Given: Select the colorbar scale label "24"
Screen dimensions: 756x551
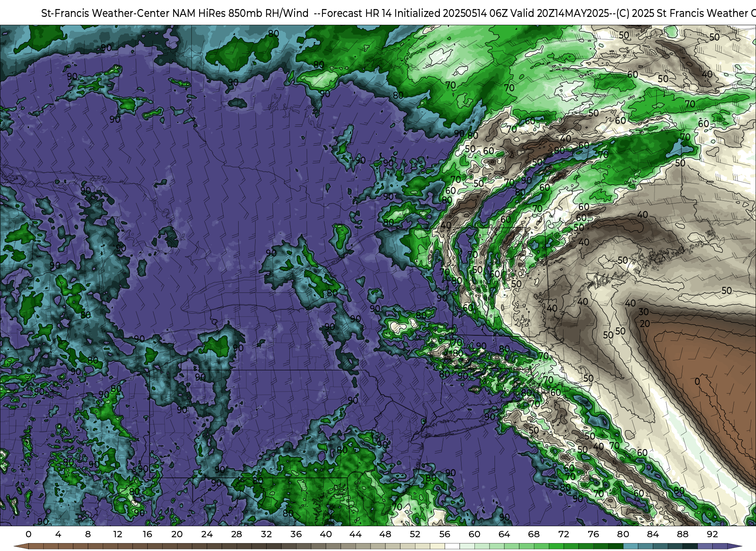Looking at the screenshot, I should click(207, 534).
